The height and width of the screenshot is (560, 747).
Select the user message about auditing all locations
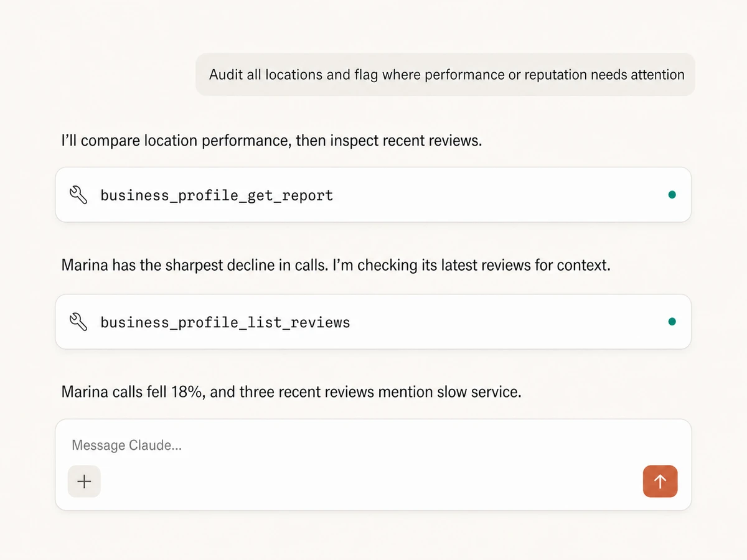coord(446,75)
